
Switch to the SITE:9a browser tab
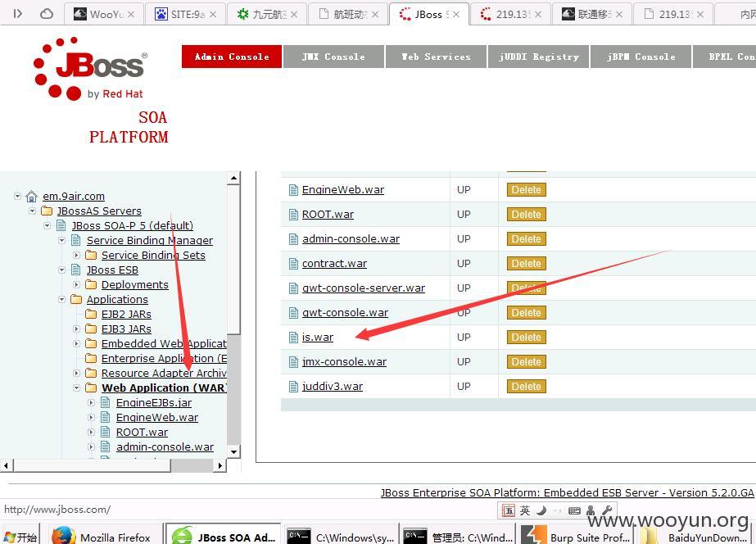[x=186, y=14]
